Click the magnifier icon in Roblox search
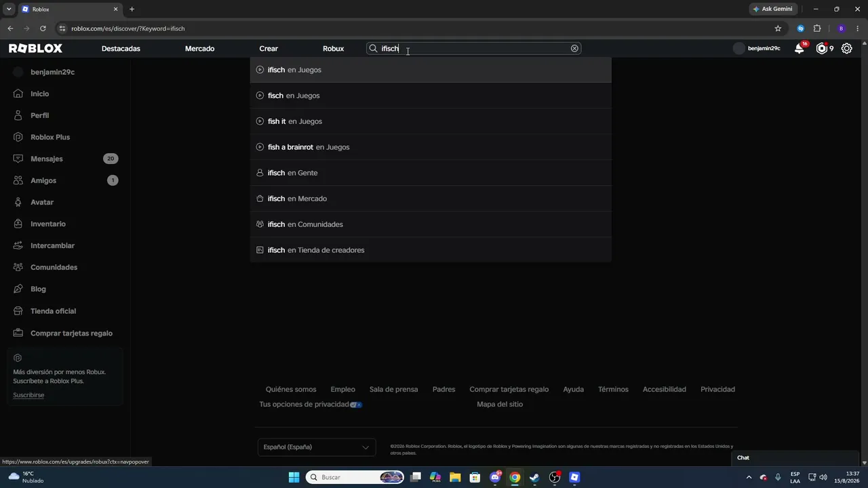Viewport: 868px width, 488px height. pyautogui.click(x=373, y=49)
